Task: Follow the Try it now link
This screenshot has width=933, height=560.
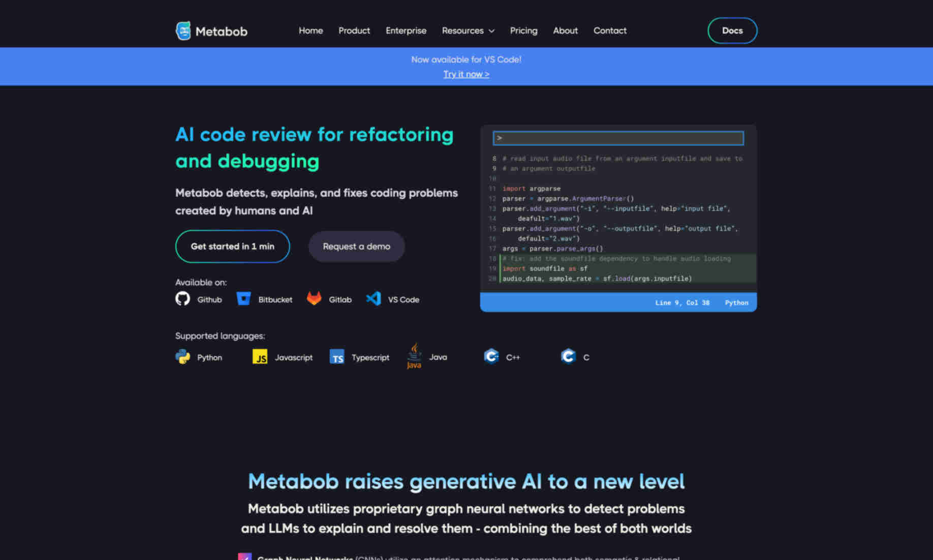Action: [466, 74]
